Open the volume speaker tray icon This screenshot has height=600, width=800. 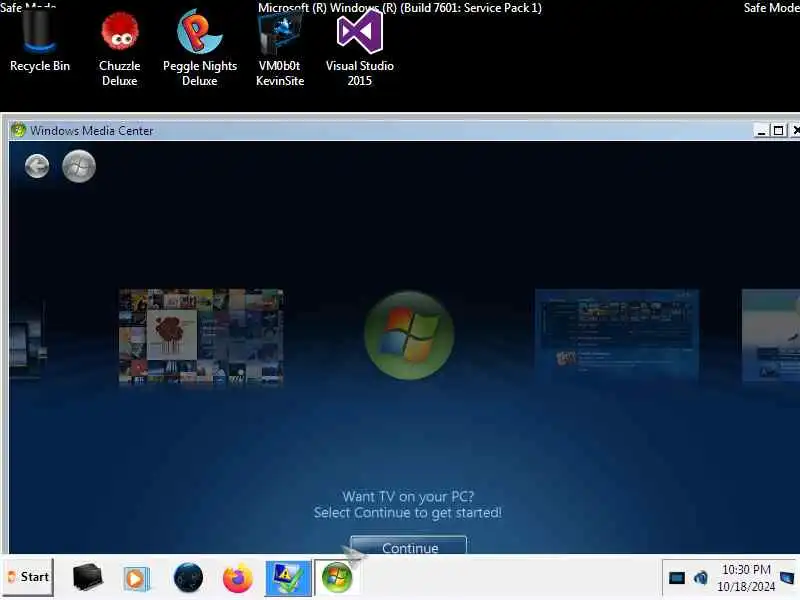(701, 578)
